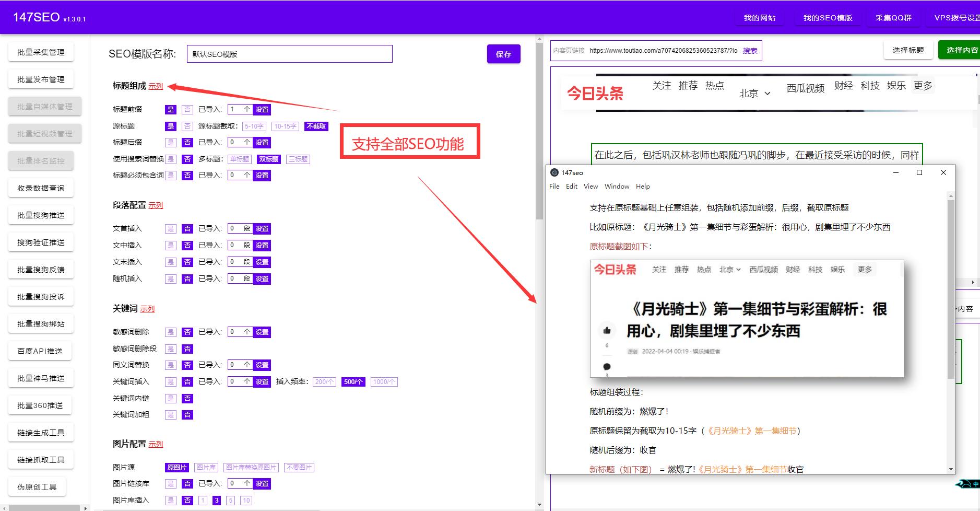Click the thumbs-up like icon in the article preview
Screen dimensions: 980x511
[x=607, y=329]
